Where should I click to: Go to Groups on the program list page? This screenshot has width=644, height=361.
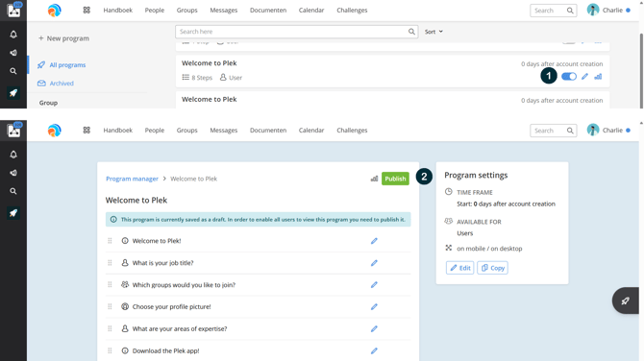tap(186, 11)
